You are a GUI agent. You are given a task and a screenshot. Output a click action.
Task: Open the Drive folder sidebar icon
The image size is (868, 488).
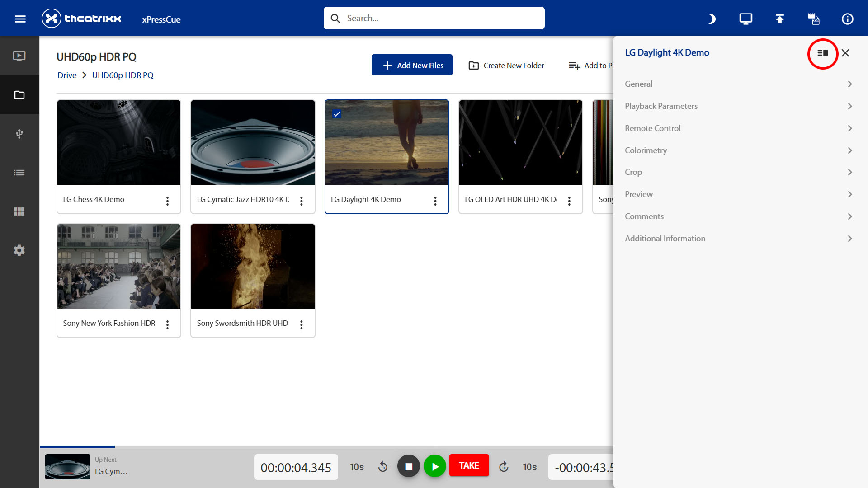click(19, 95)
